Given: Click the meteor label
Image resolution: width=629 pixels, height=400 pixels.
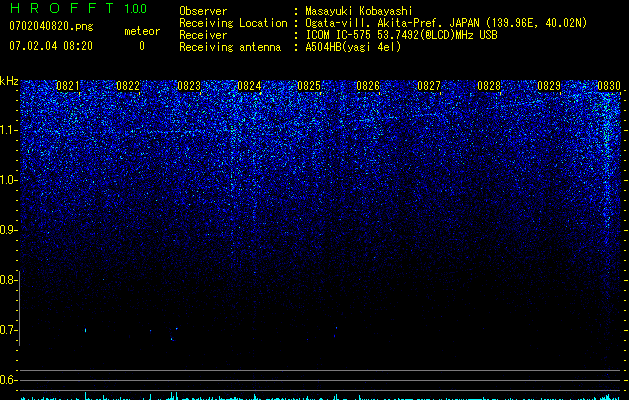Looking at the screenshot, I should [142, 31].
